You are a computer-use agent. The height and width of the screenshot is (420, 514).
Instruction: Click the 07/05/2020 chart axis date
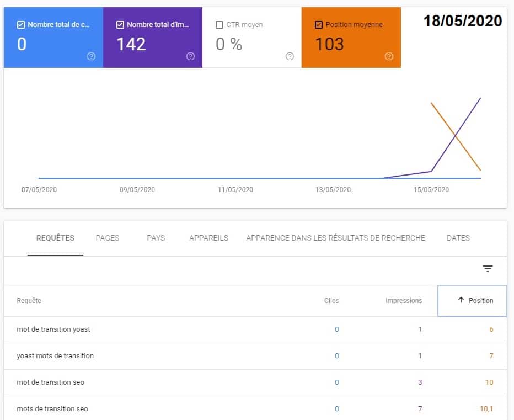[x=39, y=190]
